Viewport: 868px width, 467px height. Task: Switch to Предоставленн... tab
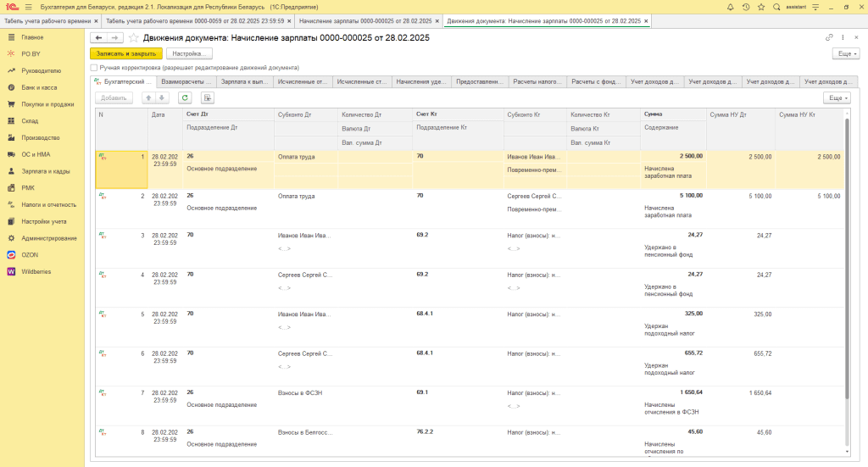480,82
